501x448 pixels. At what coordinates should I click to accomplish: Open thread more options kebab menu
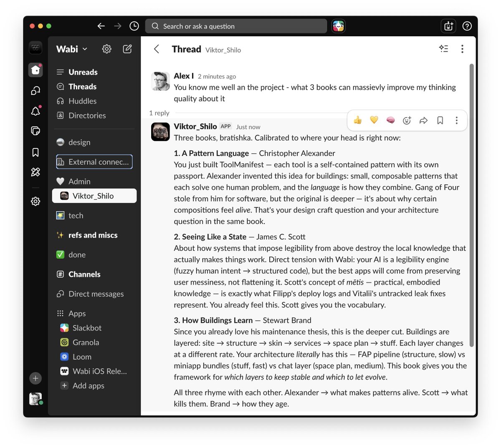click(462, 49)
